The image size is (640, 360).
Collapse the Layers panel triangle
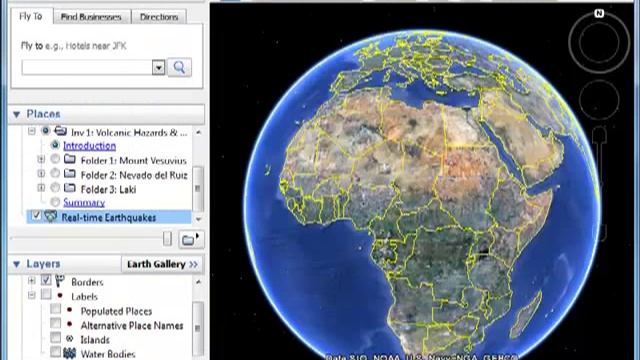(x=17, y=264)
